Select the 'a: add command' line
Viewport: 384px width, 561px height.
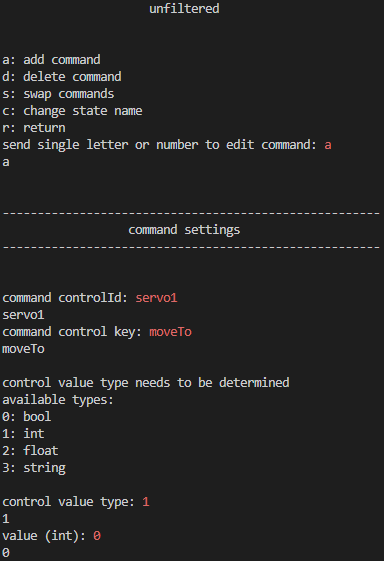(x=51, y=60)
